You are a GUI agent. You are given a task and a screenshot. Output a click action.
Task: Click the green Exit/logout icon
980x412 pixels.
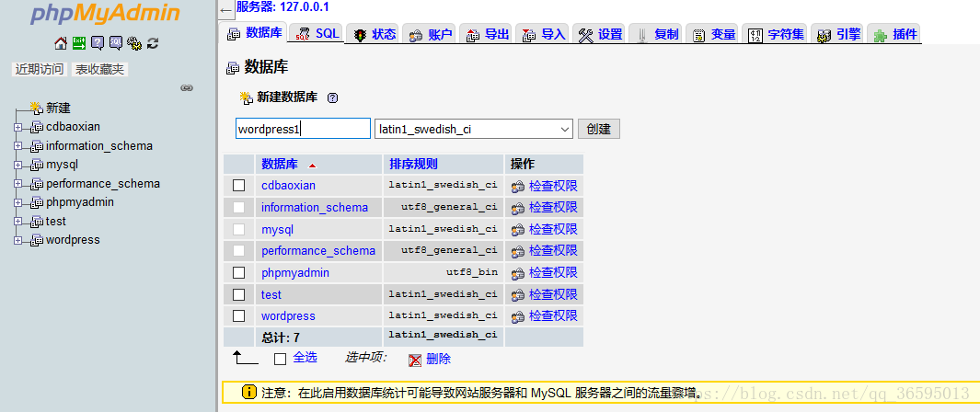[79, 43]
